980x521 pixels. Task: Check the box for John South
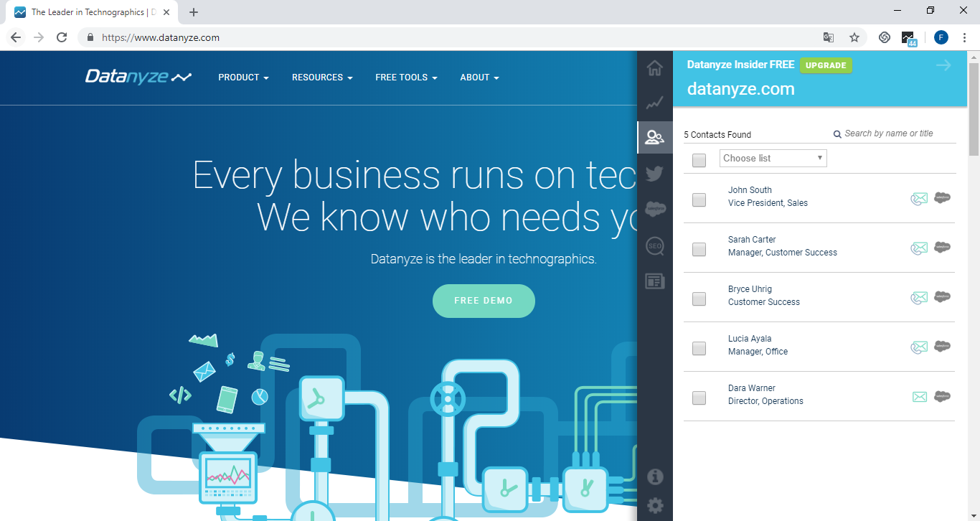[699, 200]
